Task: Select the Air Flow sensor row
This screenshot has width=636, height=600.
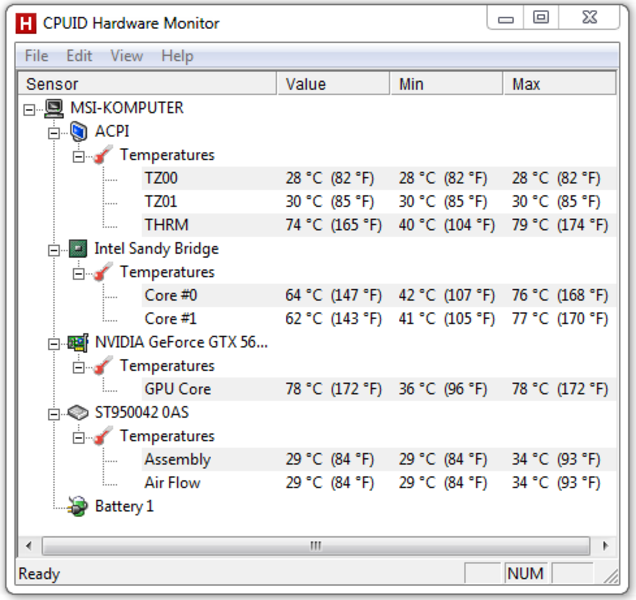Action: tap(379, 483)
